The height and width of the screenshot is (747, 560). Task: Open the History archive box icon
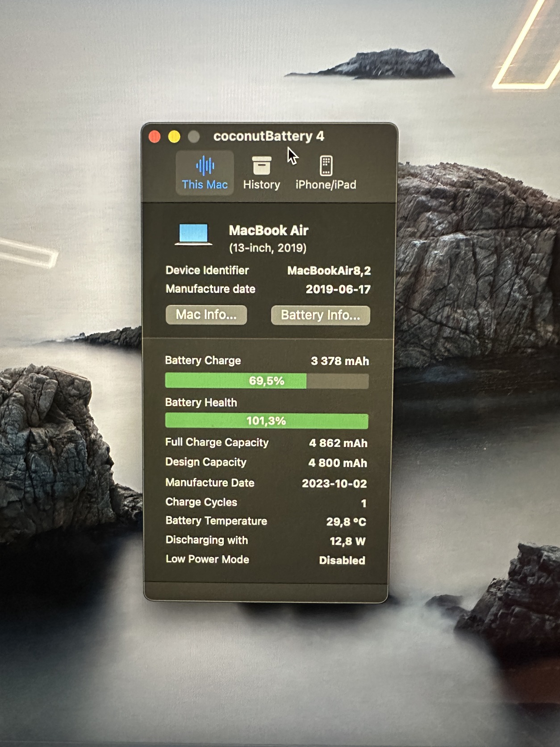pos(262,166)
